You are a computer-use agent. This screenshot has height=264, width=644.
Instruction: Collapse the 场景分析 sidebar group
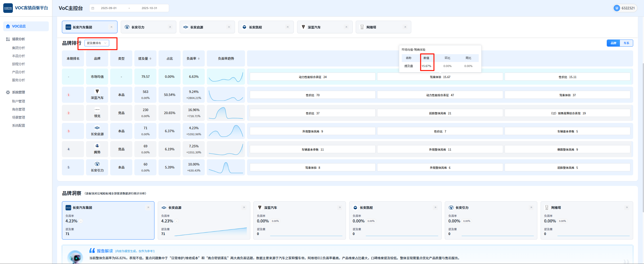(x=19, y=39)
